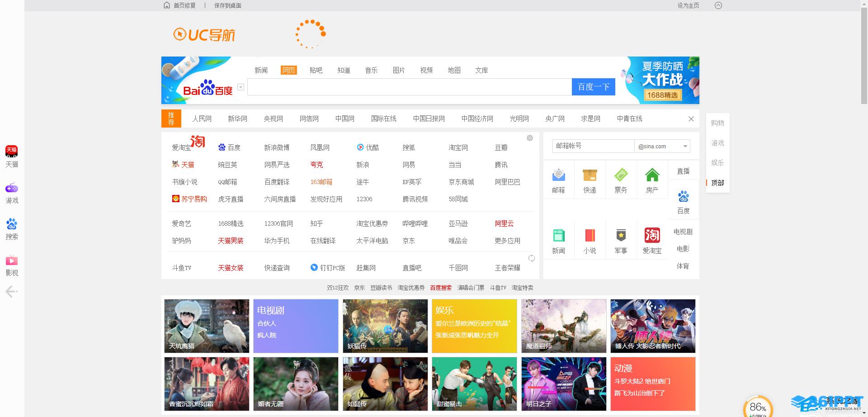868x417 pixels.
Task: Open the 军事 star badge icon
Action: click(x=621, y=235)
